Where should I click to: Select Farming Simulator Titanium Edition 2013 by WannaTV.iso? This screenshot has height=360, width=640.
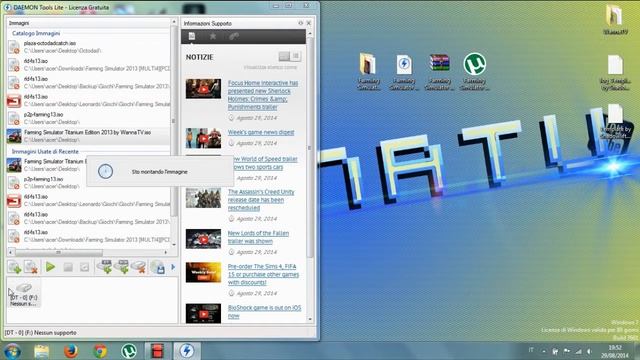click(x=88, y=136)
